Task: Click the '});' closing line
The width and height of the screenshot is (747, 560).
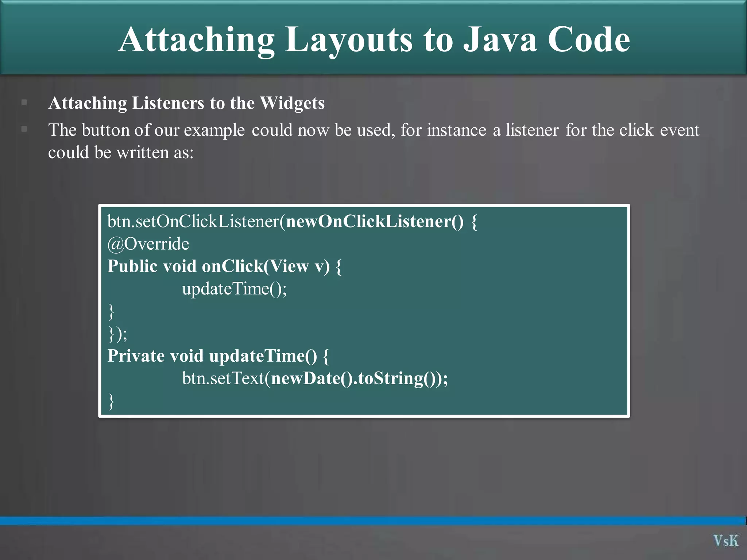Action: click(117, 334)
